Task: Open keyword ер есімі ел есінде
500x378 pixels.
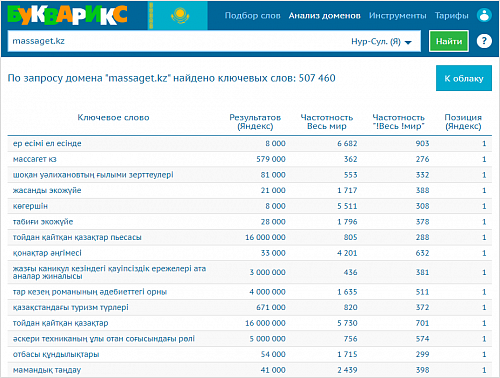Action: [47, 143]
